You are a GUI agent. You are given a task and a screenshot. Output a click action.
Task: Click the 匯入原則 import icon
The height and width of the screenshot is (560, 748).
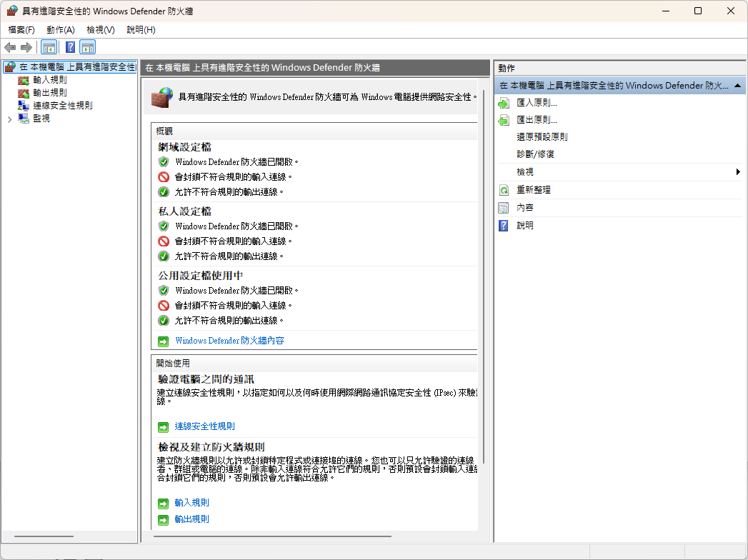click(504, 103)
